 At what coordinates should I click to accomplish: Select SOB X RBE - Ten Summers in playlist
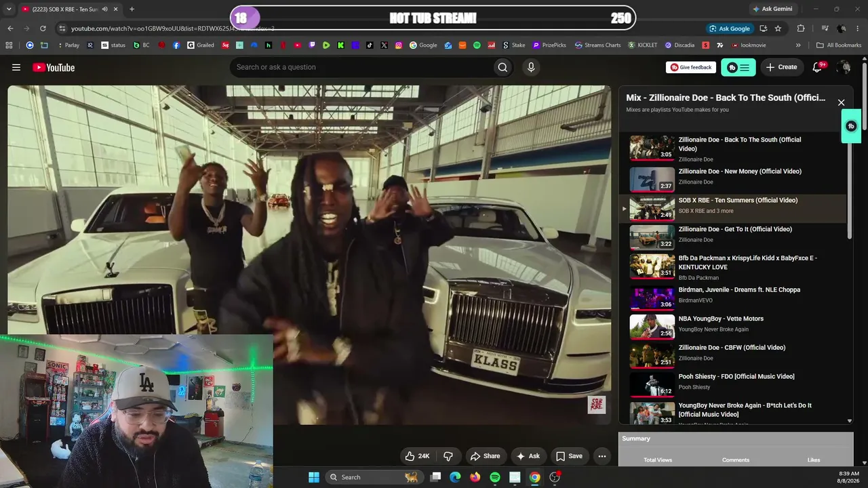tap(732, 208)
